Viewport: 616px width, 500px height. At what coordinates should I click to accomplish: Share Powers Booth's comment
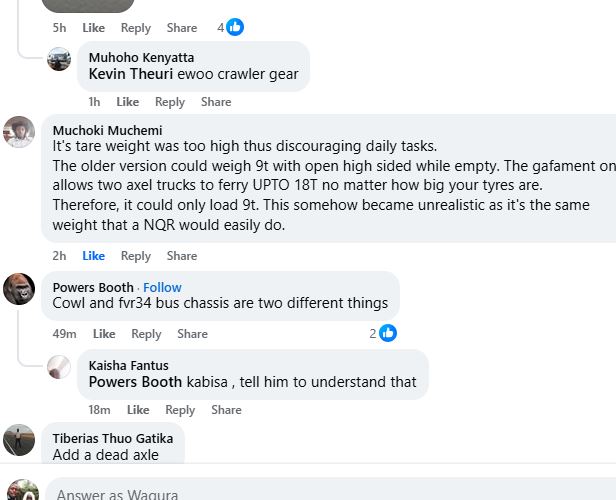(x=192, y=334)
